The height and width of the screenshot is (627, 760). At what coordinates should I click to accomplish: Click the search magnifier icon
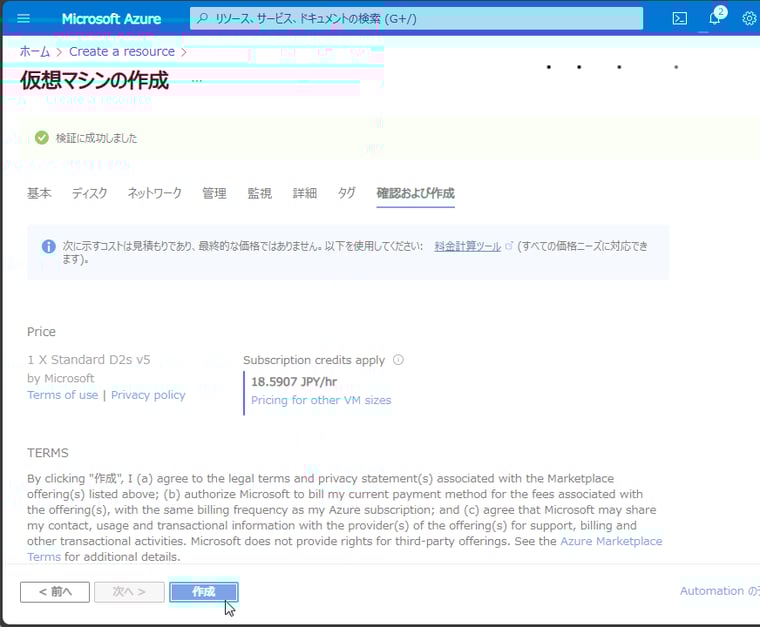[203, 18]
